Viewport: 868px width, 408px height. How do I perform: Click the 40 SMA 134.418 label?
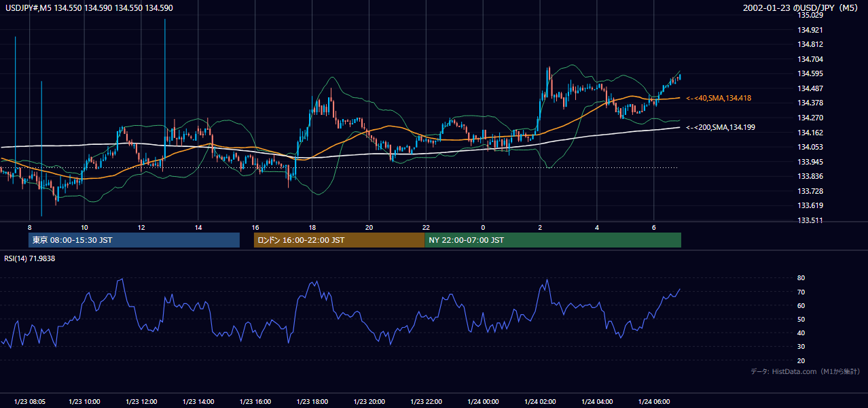pyautogui.click(x=719, y=99)
